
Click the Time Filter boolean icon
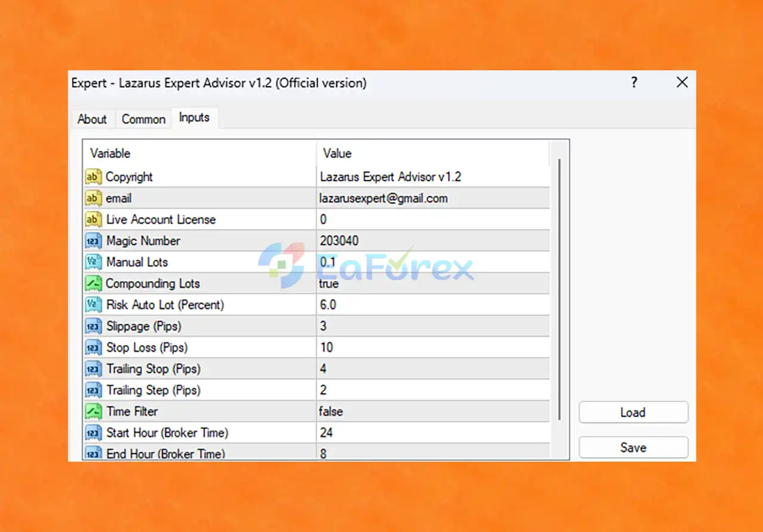pyautogui.click(x=94, y=412)
